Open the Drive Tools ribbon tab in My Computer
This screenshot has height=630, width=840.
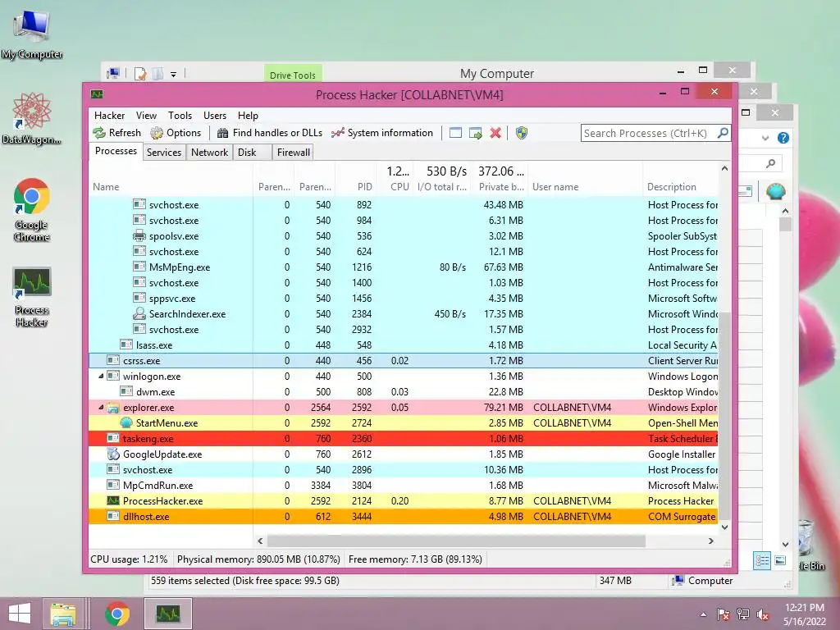293,75
